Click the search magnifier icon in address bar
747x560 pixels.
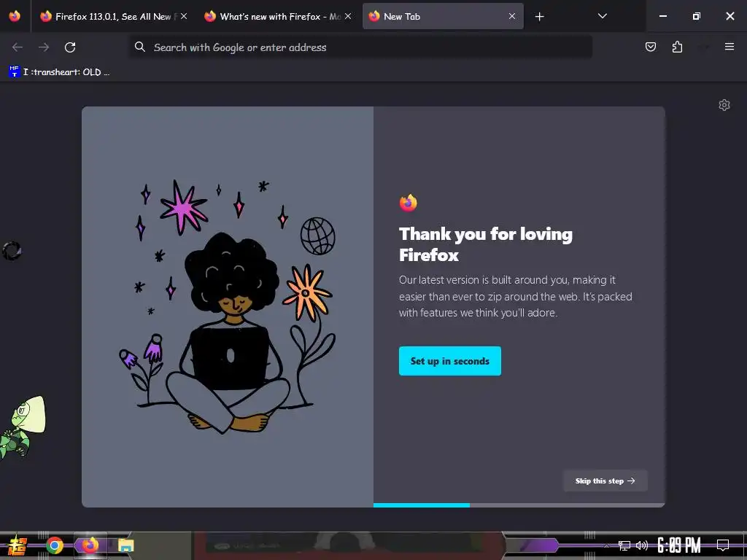tap(139, 47)
